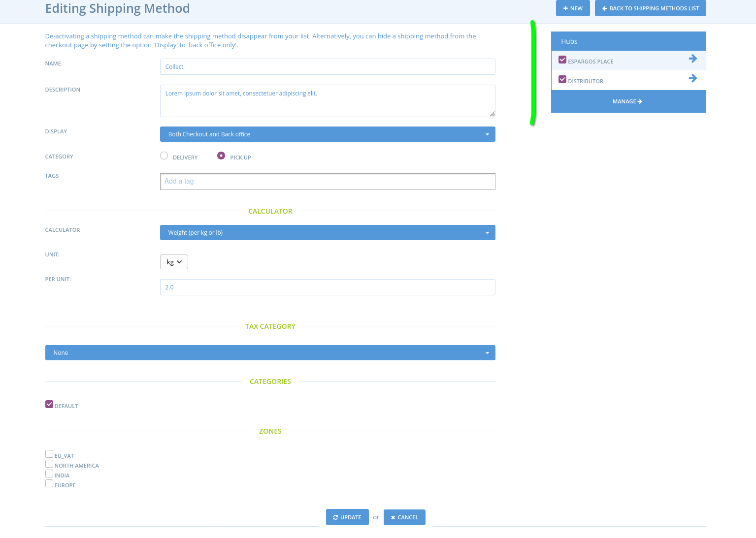
Task: Open the Tax Category dropdown set to None
Action: (x=270, y=352)
